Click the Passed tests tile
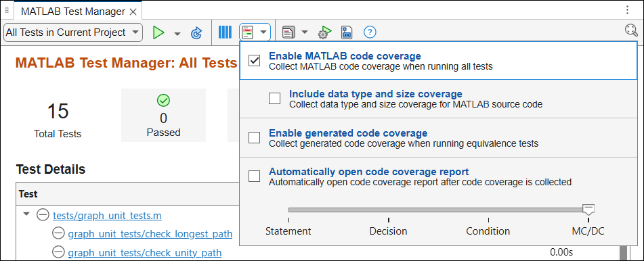 pyautogui.click(x=163, y=116)
